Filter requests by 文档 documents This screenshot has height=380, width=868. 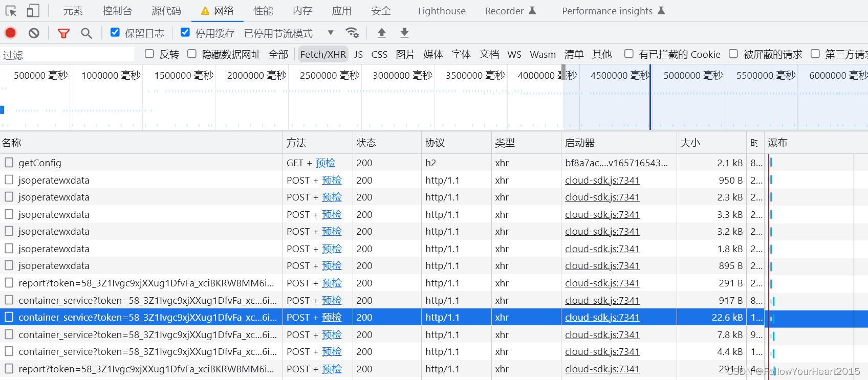tap(489, 54)
